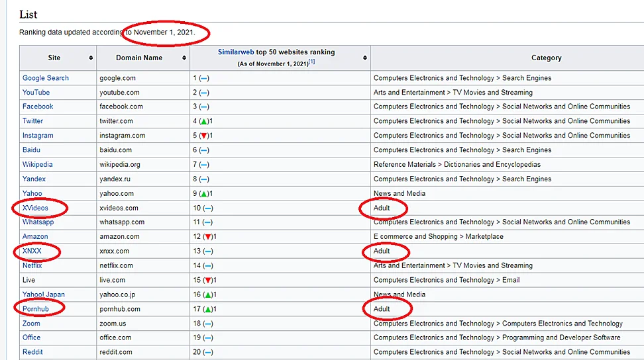Click red down arrow in Instagram's rank
The image size is (644, 360).
[x=203, y=136]
